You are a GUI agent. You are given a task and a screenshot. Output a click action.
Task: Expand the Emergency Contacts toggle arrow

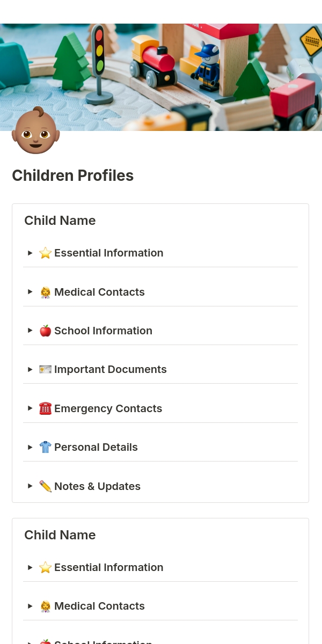coord(30,408)
